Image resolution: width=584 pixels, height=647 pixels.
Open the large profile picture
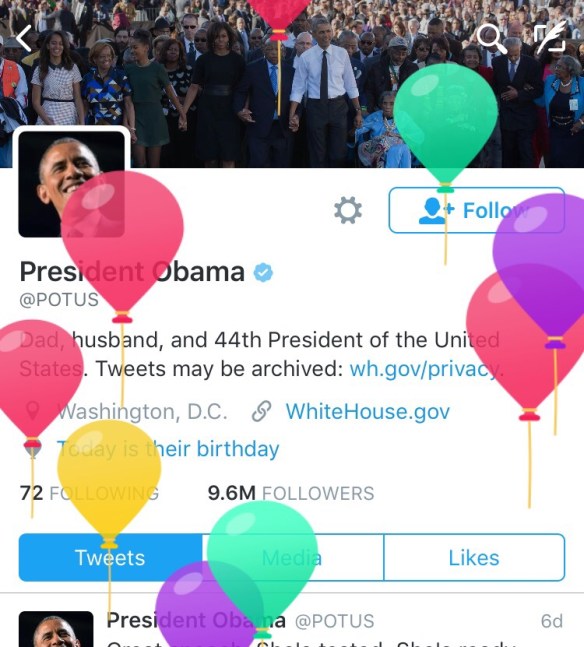[x=71, y=184]
